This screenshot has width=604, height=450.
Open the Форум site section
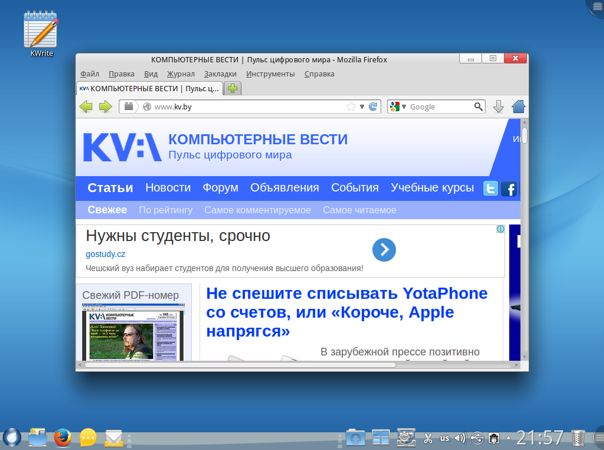pos(220,188)
